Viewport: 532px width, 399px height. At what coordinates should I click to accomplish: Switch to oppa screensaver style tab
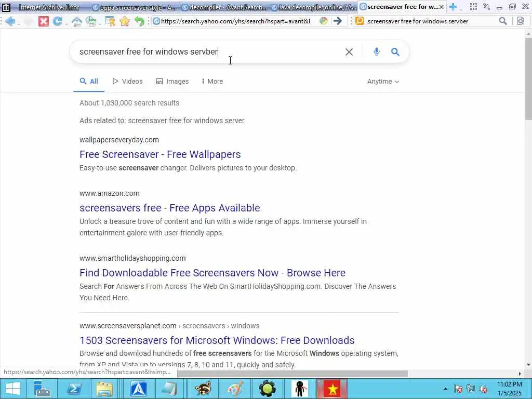point(135,7)
